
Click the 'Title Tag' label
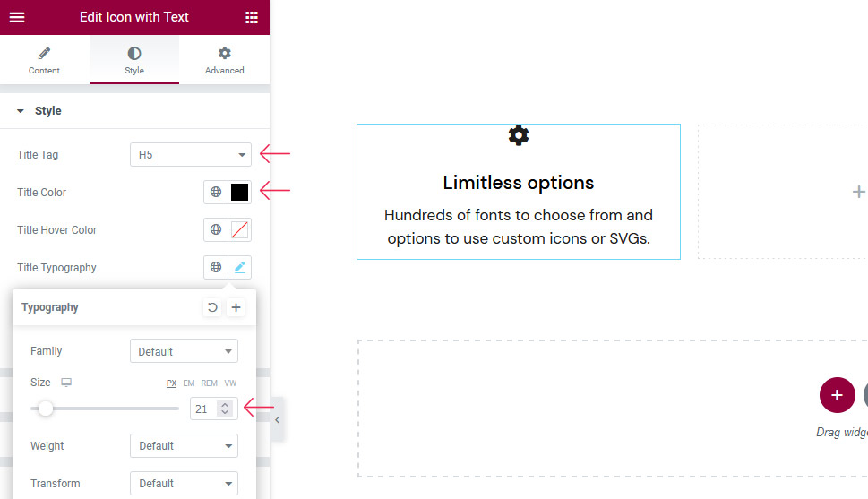38,154
